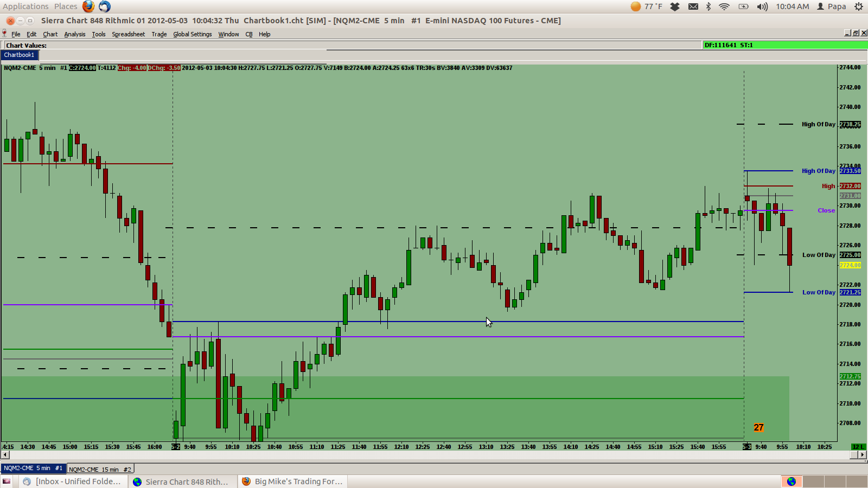The image size is (868, 488).
Task: Close the inner chart window
Action: coord(864,34)
